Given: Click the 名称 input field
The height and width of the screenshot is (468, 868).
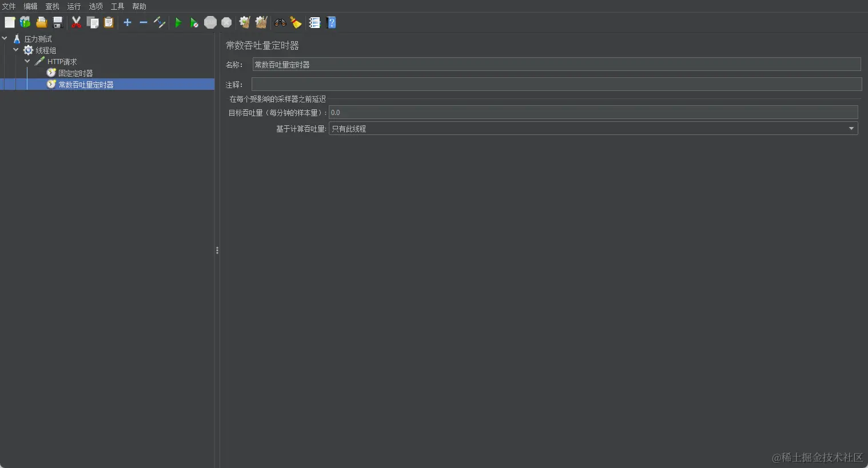Looking at the screenshot, I should [556, 65].
